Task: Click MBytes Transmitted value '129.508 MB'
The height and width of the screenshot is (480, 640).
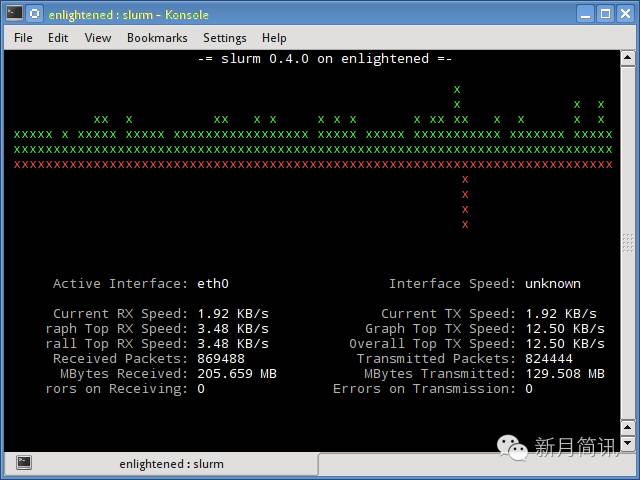Action: click(565, 374)
